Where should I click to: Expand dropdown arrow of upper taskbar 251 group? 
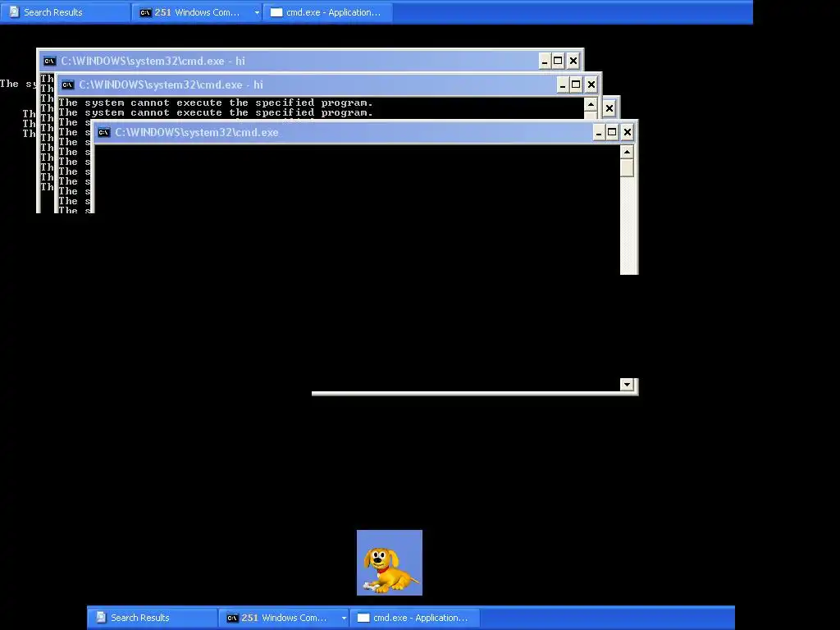(x=257, y=12)
